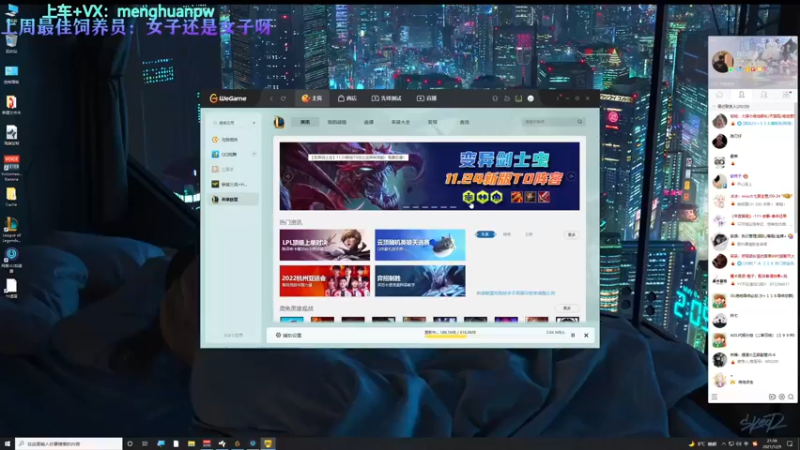Screen dimensions: 800x450
Task: Open dropdown arrow beside sidebar search
Action: coord(254,123)
